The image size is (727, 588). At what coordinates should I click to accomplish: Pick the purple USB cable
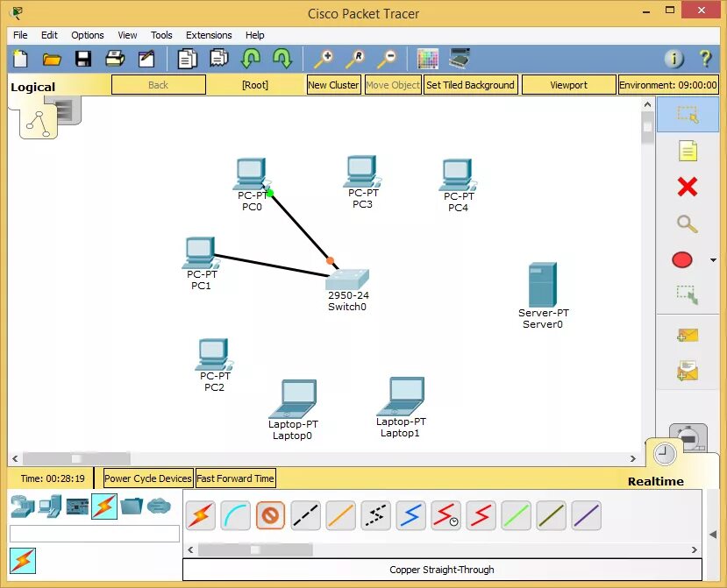586,515
